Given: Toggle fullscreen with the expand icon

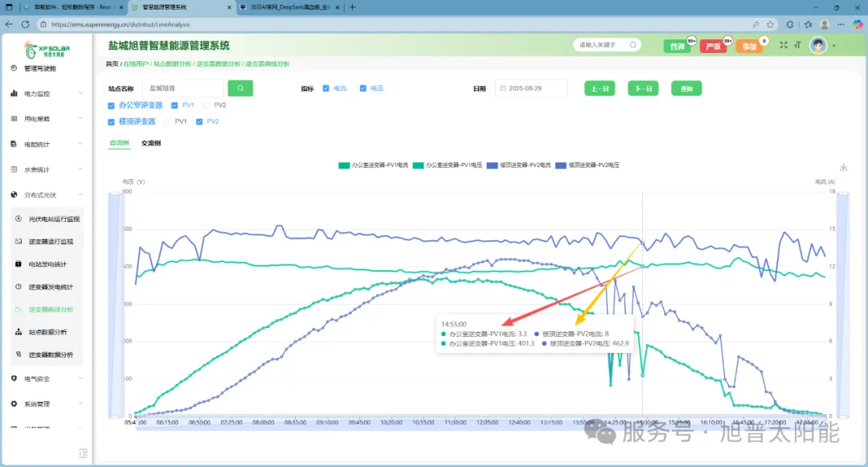Looking at the screenshot, I should click(784, 46).
